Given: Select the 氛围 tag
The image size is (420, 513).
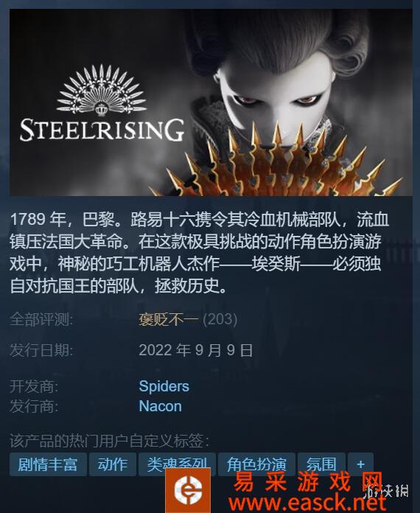Looking at the screenshot, I should (x=321, y=464).
